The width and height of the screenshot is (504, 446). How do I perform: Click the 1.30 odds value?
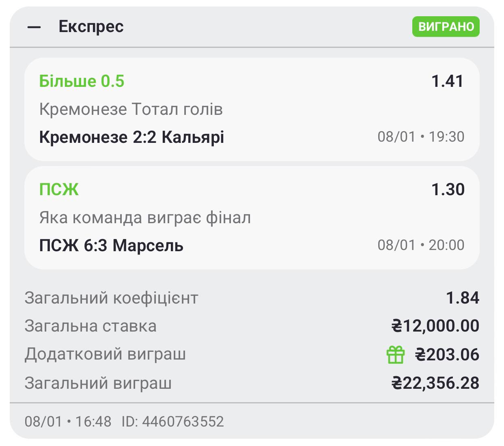coord(448,190)
